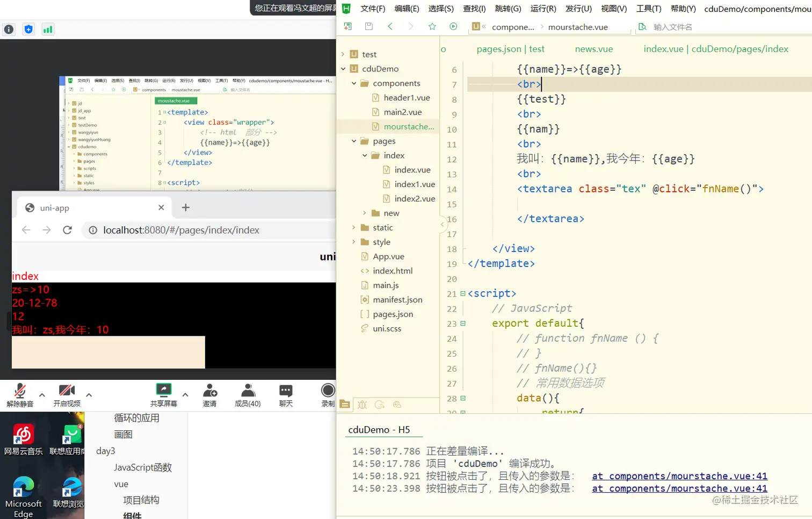Go forward with the right arrow in HBuilderX
The image size is (812, 519).
coord(411,26)
